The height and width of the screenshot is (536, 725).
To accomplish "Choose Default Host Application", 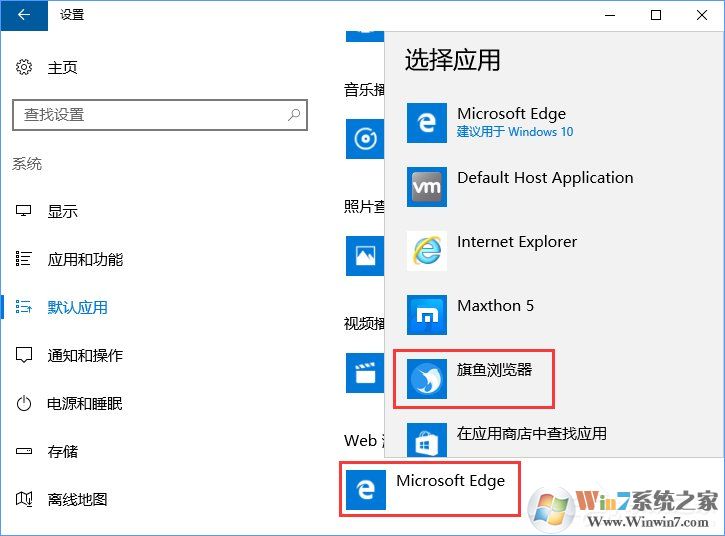I will pos(545,178).
